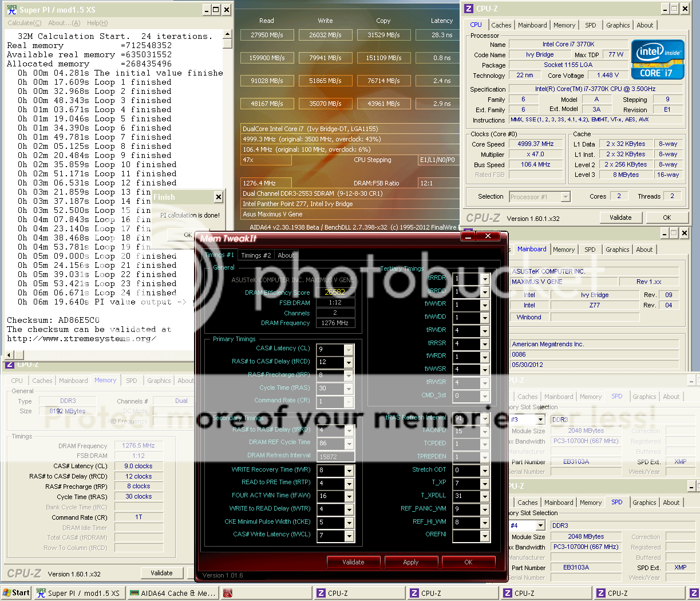
Task: Expand the tRRDR tertiary timing dropdown
Action: coord(485,279)
